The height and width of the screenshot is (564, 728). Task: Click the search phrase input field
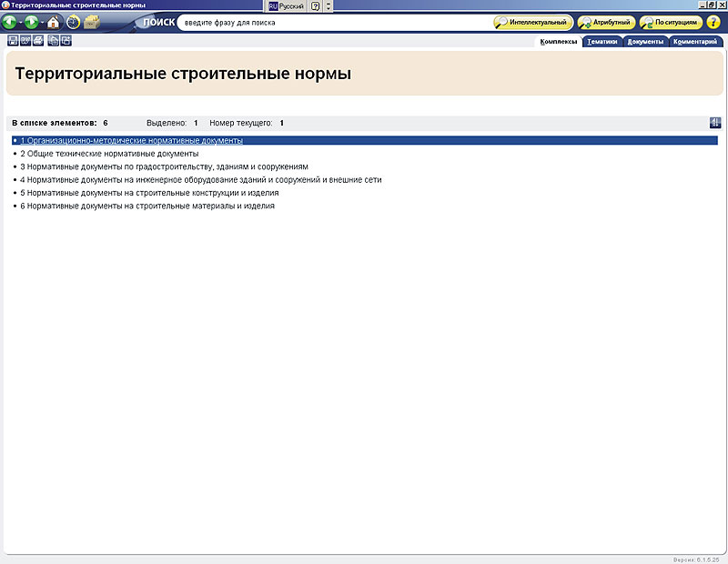(332, 22)
